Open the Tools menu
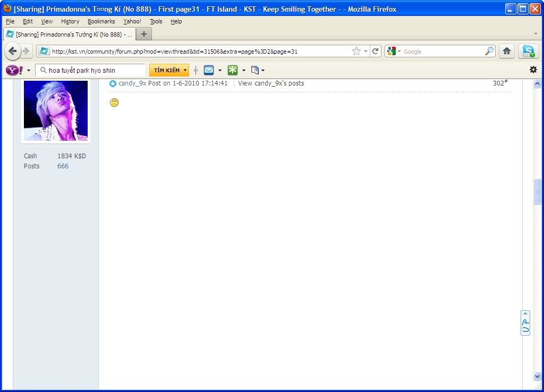The image size is (544, 392). point(156,21)
